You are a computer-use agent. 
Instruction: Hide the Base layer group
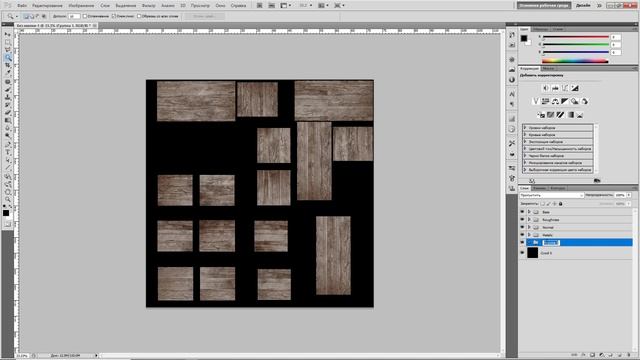coord(522,212)
